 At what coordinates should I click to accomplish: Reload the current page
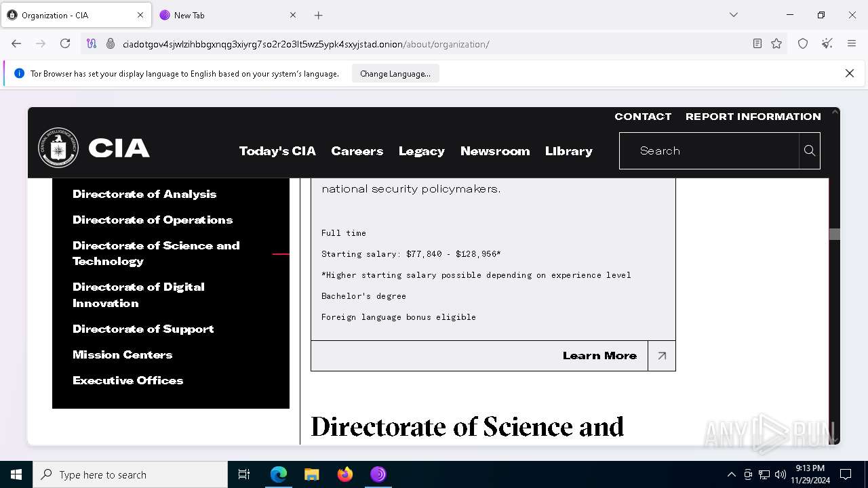(65, 43)
